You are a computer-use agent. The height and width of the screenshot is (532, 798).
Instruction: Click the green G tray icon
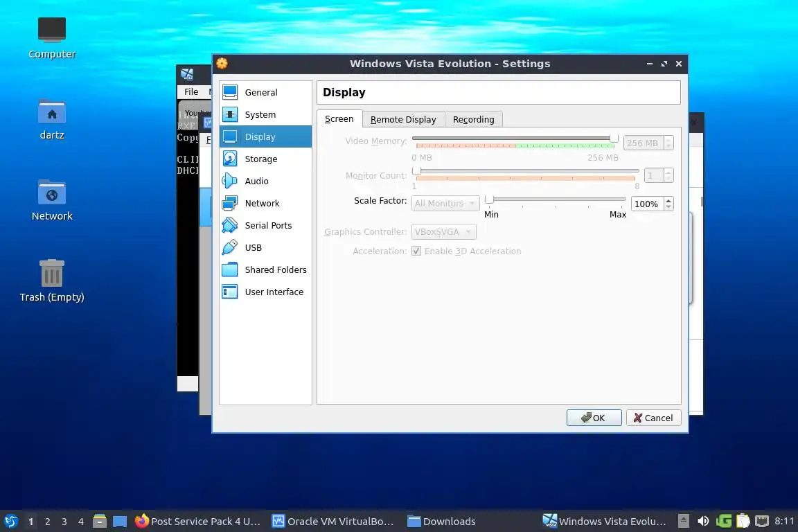pyautogui.click(x=724, y=521)
